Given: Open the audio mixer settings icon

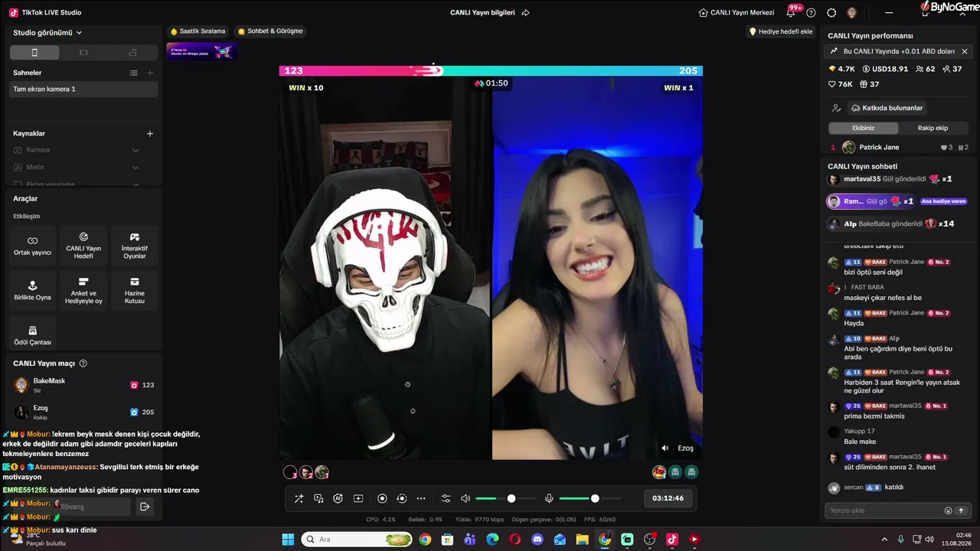Looking at the screenshot, I should coord(446,499).
